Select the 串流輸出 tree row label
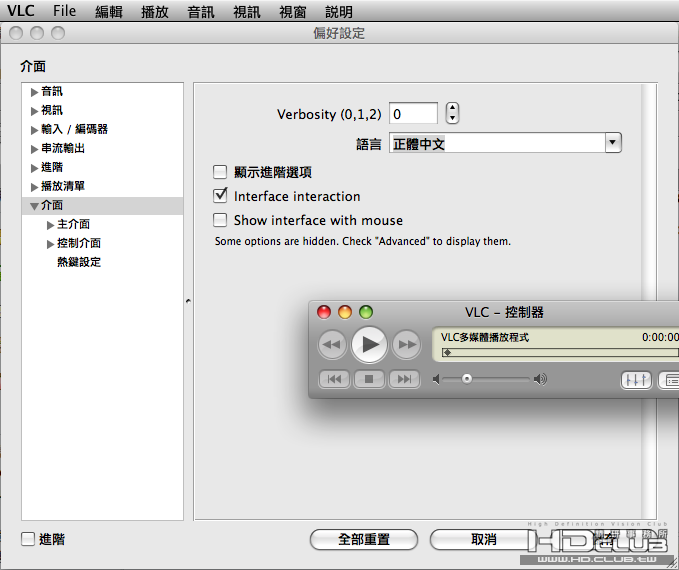The width and height of the screenshot is (679, 570). point(63,148)
